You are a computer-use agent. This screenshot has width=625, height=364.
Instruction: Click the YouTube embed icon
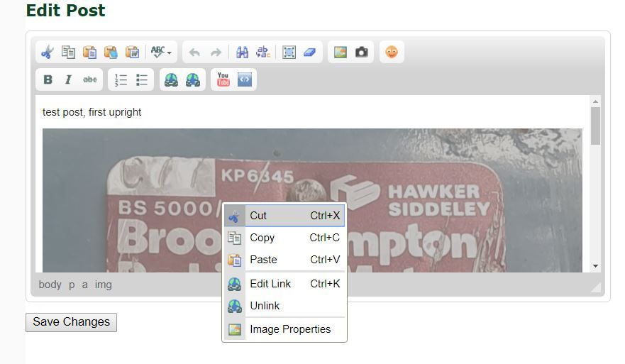(223, 79)
